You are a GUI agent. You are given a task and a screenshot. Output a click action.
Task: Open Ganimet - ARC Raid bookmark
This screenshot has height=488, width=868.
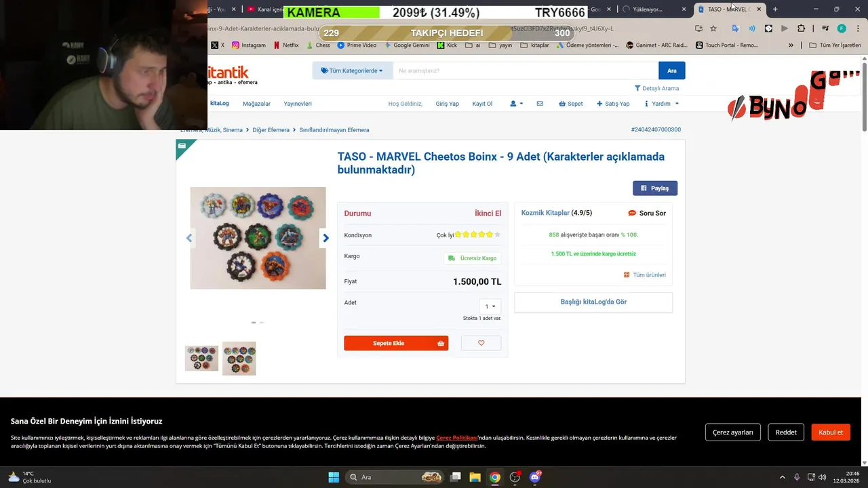(x=658, y=45)
